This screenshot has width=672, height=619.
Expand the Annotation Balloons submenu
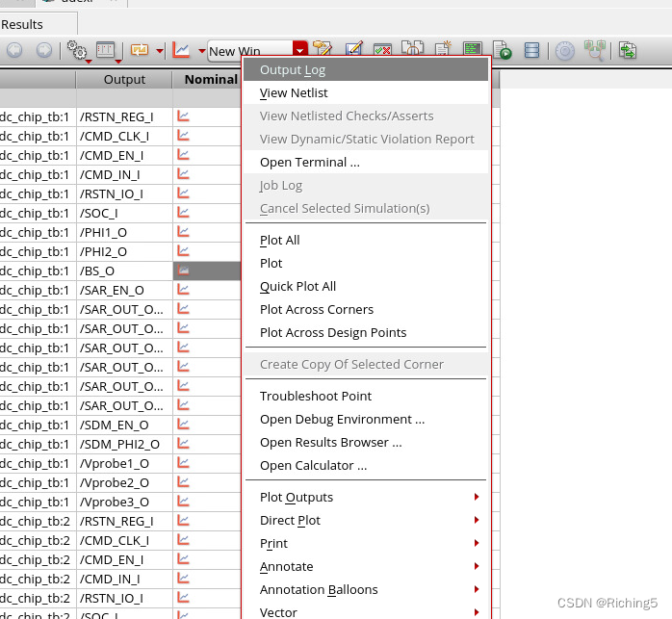pyautogui.click(x=366, y=590)
